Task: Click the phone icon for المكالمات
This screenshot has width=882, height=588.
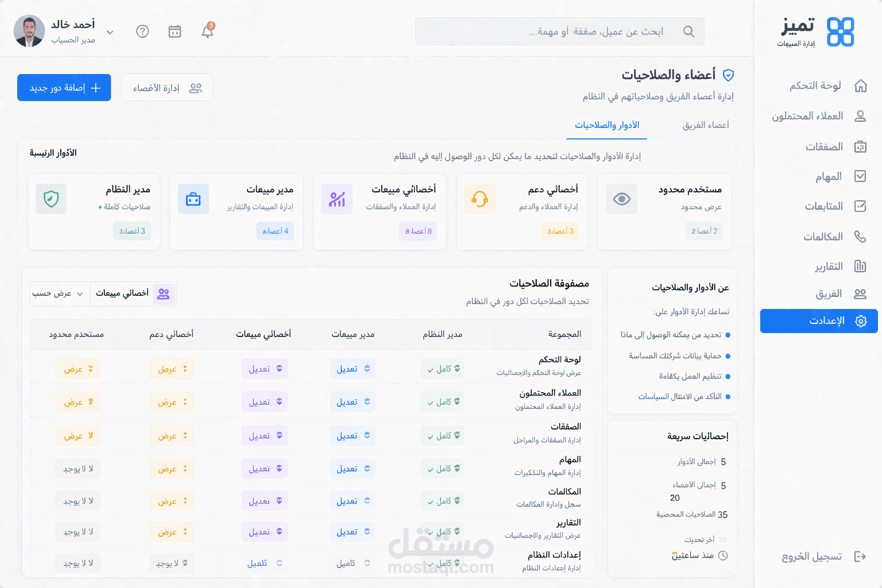Action: pyautogui.click(x=860, y=236)
